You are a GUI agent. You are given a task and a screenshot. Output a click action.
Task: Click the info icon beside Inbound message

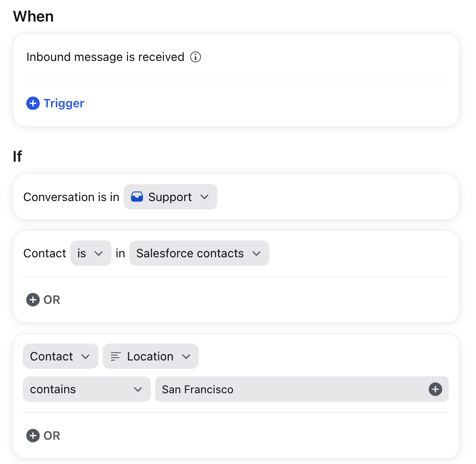point(195,57)
